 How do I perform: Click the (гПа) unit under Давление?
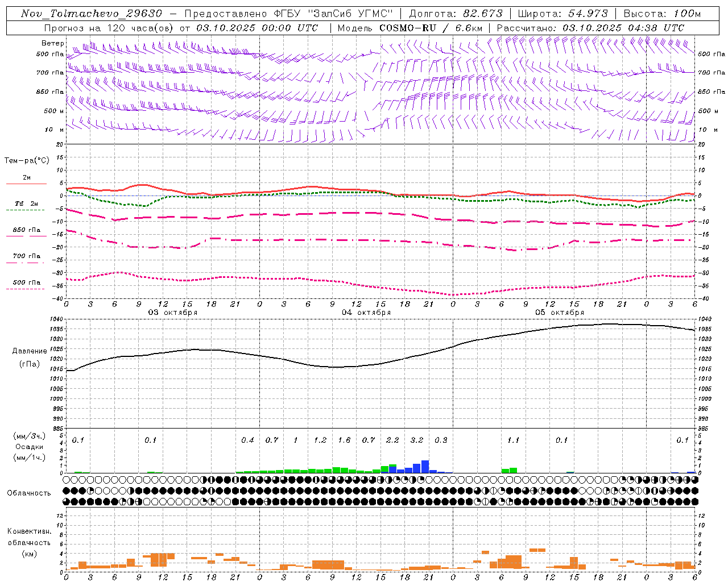(x=30, y=364)
